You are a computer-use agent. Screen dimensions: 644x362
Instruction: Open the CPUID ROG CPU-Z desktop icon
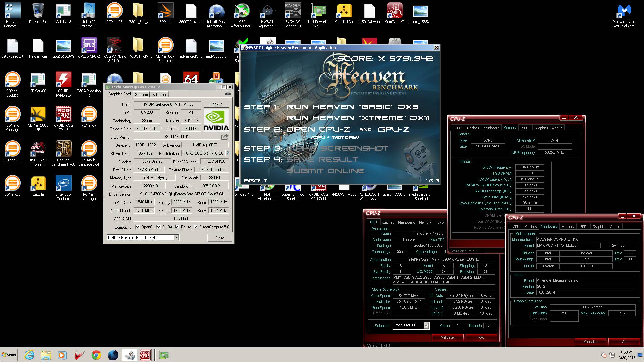[63, 119]
